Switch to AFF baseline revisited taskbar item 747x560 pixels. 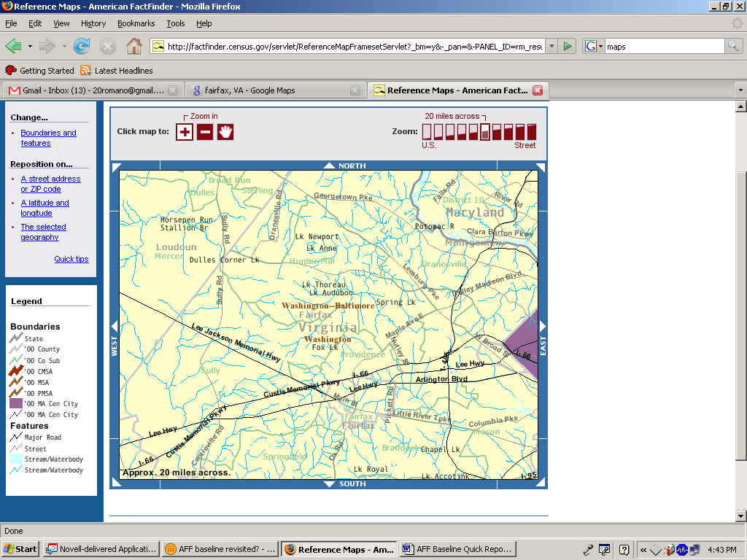click(x=220, y=549)
